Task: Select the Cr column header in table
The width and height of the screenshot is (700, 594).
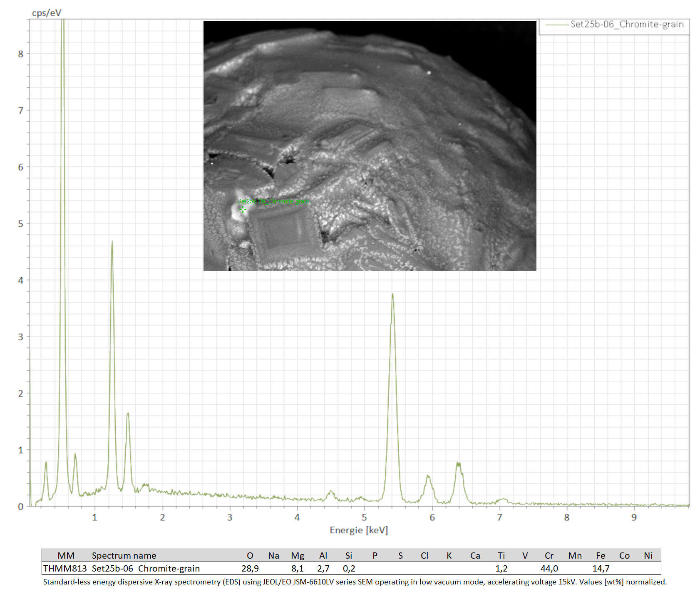Action: coord(549,556)
